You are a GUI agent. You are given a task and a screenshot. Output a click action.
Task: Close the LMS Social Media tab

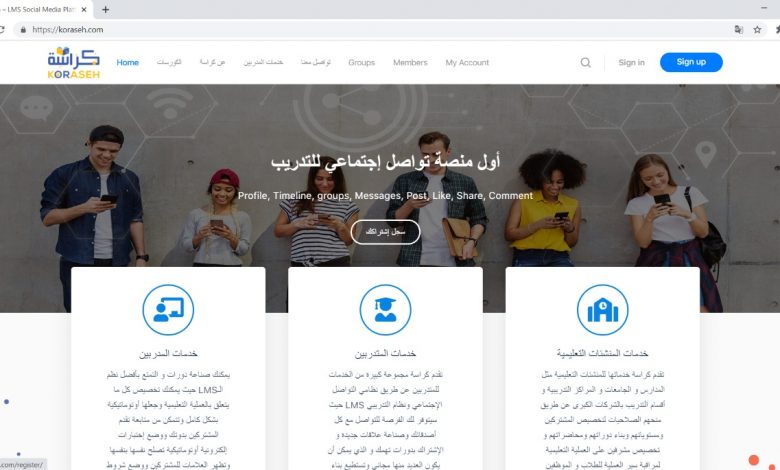[84, 9]
